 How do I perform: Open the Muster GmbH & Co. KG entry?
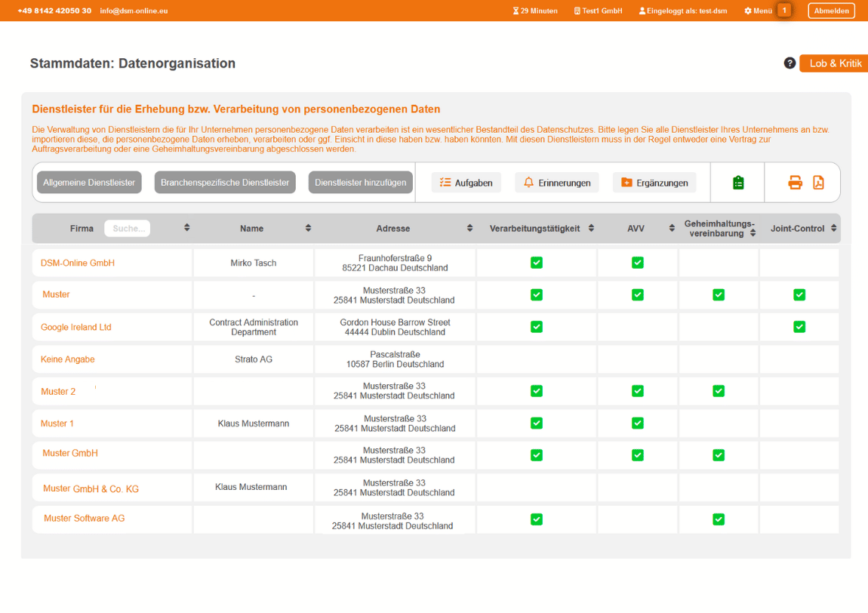click(x=91, y=488)
